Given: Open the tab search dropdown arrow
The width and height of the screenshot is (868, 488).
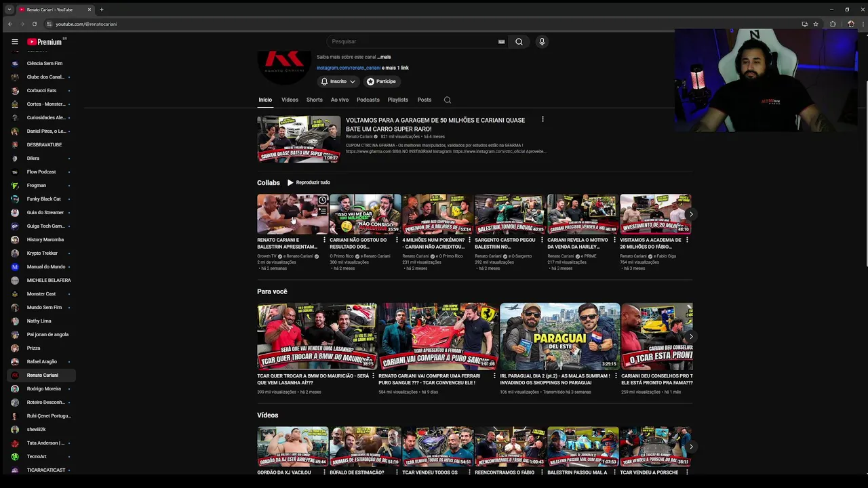Looking at the screenshot, I should point(9,9).
